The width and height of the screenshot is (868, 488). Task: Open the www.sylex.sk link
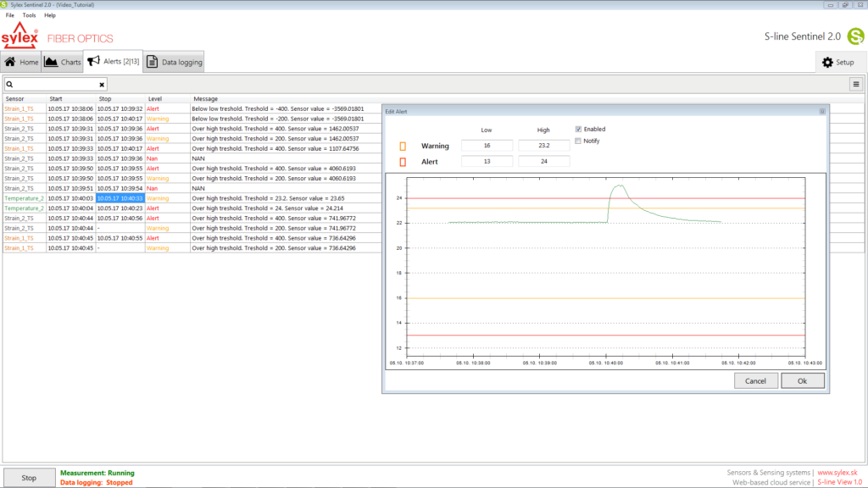click(837, 473)
